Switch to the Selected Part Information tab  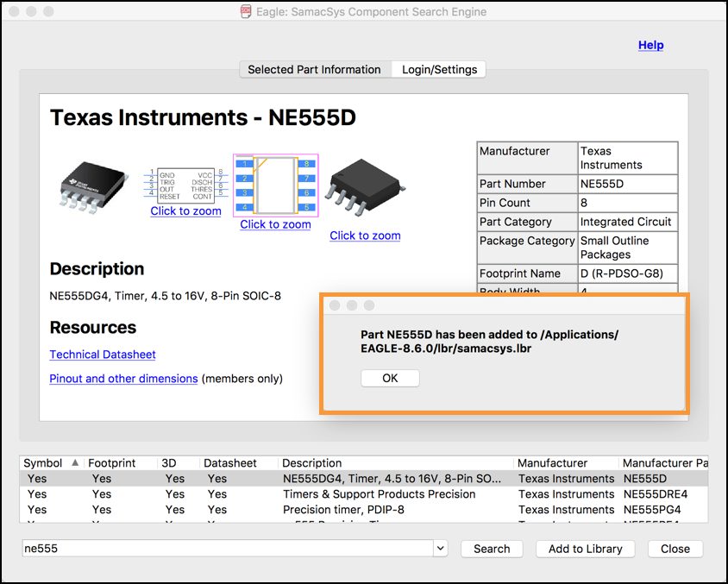314,70
